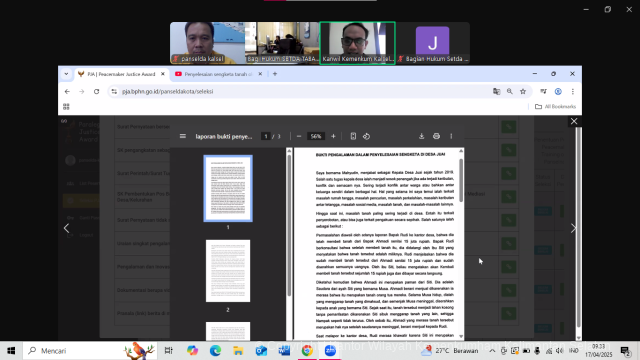Go to previous document with left arrow
Image resolution: width=640 pixels, height=360 pixels.
pyautogui.click(x=67, y=228)
